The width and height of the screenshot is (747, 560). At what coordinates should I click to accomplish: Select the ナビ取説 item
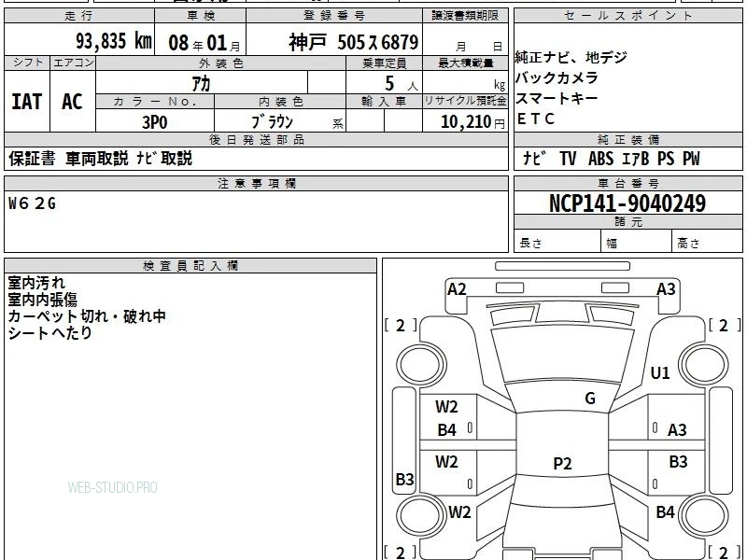tap(164, 159)
